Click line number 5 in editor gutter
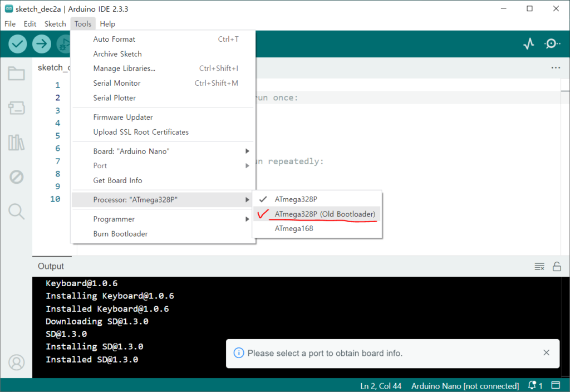This screenshot has height=392, width=570. point(57,136)
